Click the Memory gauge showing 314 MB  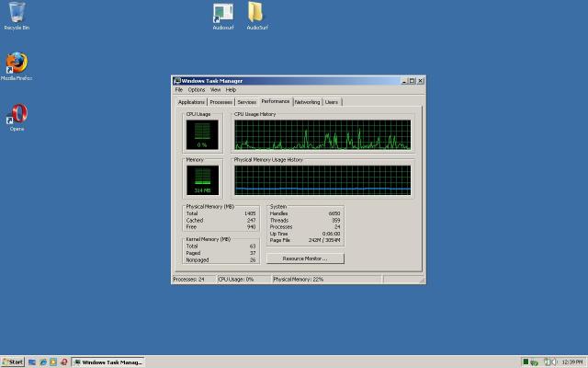coord(202,180)
